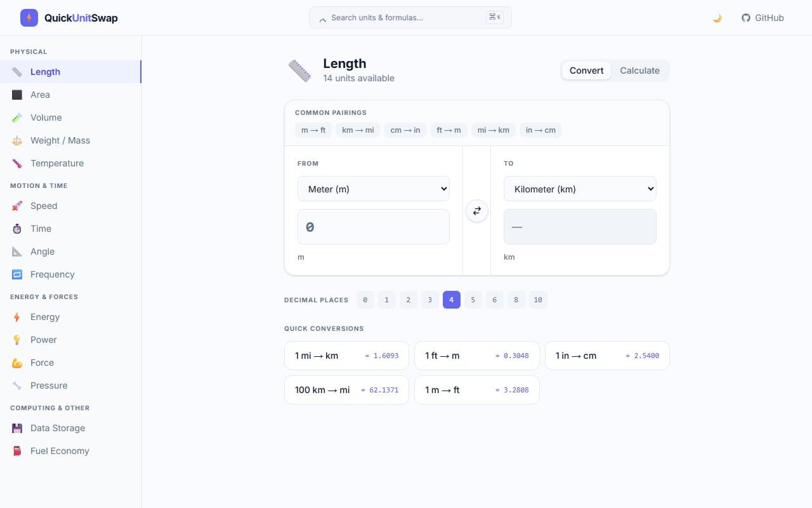Open the Area category label
The height and width of the screenshot is (508, 812).
(x=40, y=95)
